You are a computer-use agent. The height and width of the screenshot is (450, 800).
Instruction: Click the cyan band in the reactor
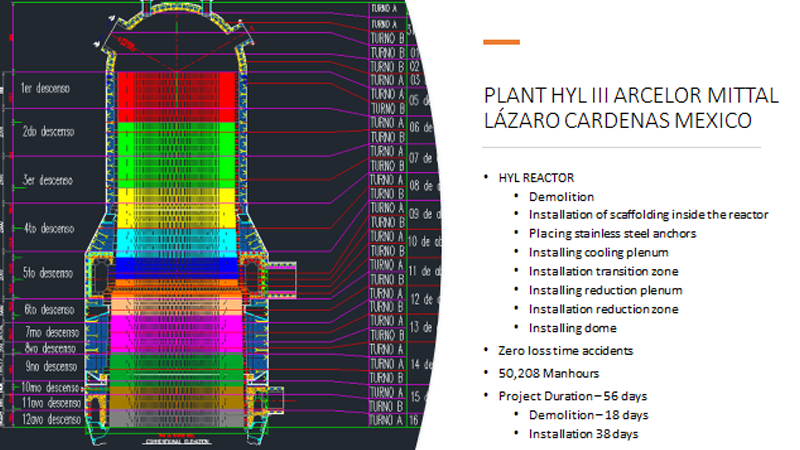[x=180, y=240]
